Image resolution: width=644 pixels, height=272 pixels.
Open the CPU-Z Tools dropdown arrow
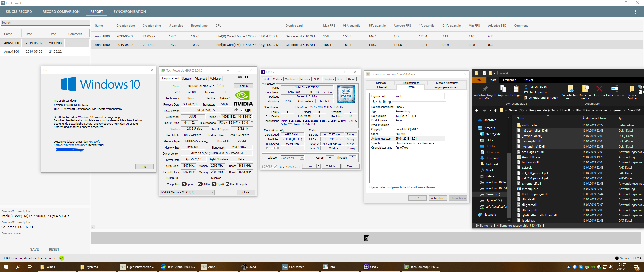(x=318, y=166)
